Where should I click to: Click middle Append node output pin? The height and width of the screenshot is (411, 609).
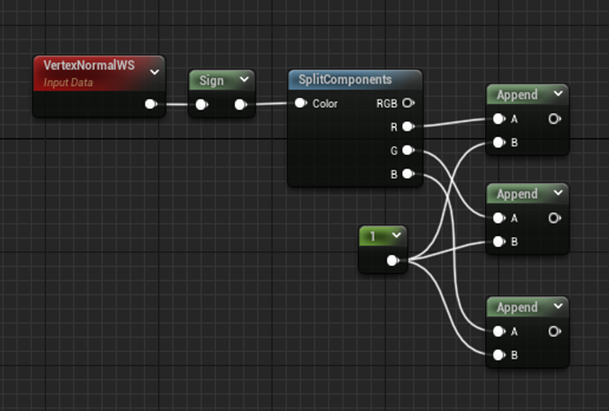pos(555,218)
